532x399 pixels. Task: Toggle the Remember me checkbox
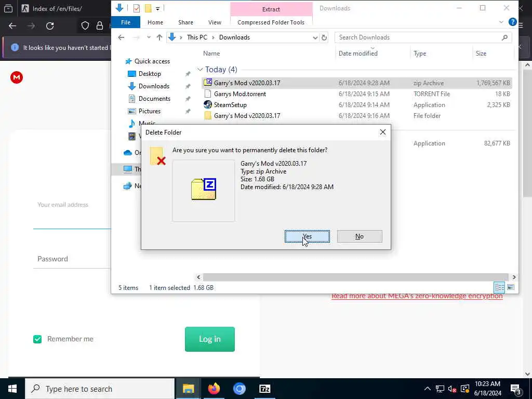(37, 339)
